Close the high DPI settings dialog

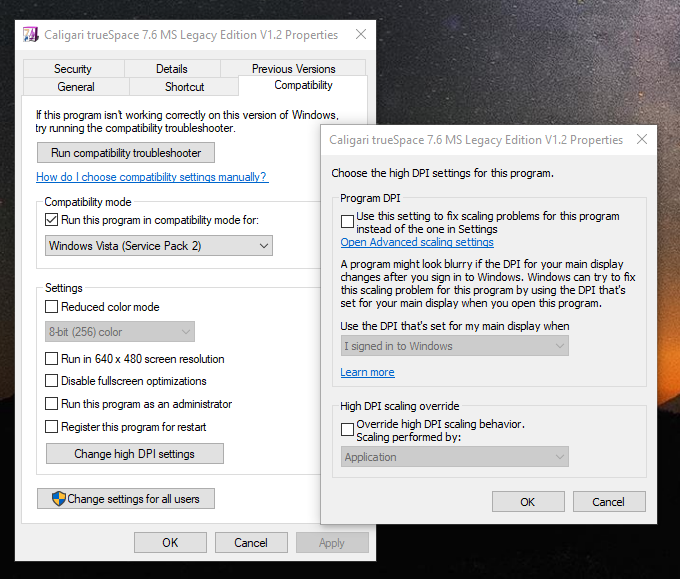(642, 139)
